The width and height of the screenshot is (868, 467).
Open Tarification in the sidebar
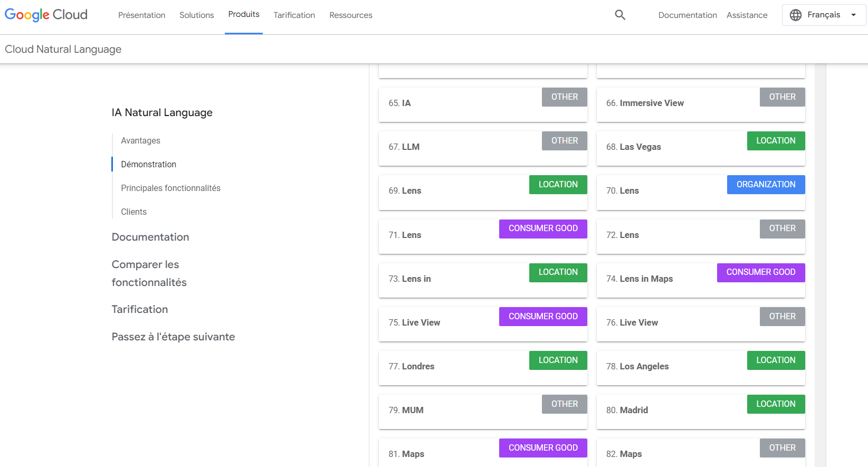point(140,309)
